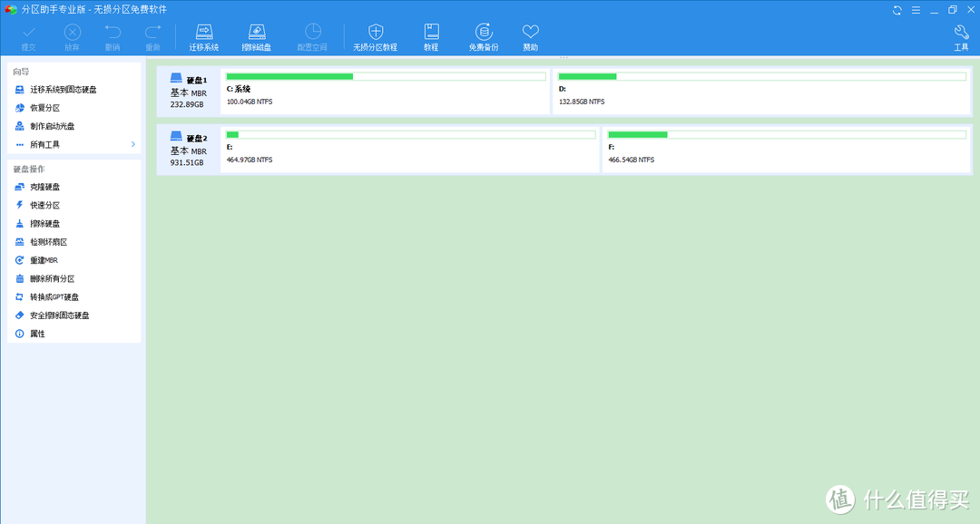Click 转换成GPT硬盘 in the sidebar

point(54,297)
